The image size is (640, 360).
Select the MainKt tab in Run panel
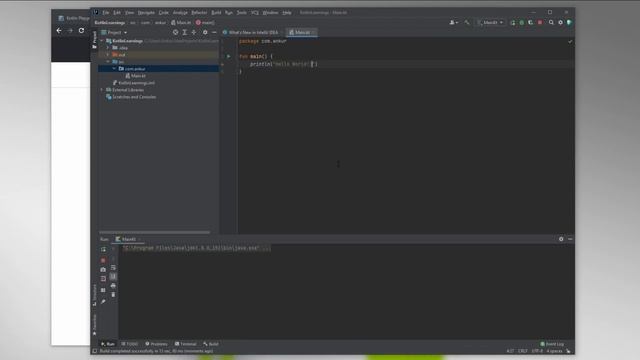click(128, 239)
